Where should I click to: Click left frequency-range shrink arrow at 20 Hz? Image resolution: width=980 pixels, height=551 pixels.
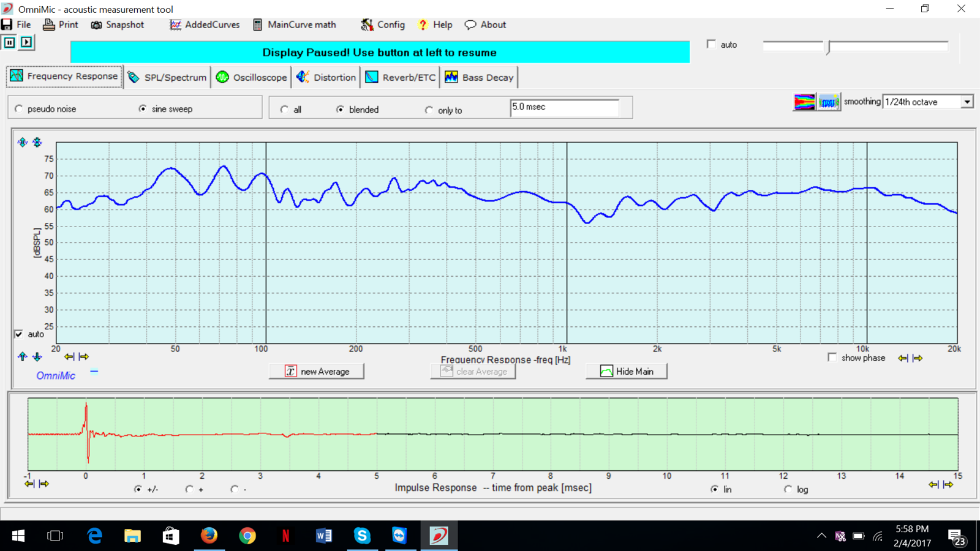click(69, 356)
